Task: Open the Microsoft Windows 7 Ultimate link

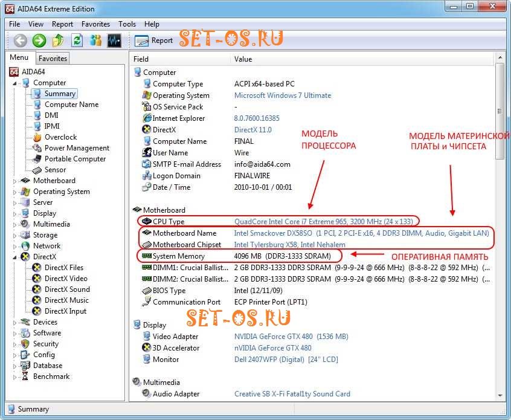Action: (x=282, y=95)
